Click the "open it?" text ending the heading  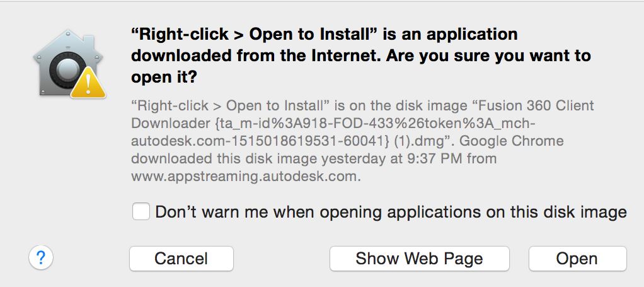point(164,77)
